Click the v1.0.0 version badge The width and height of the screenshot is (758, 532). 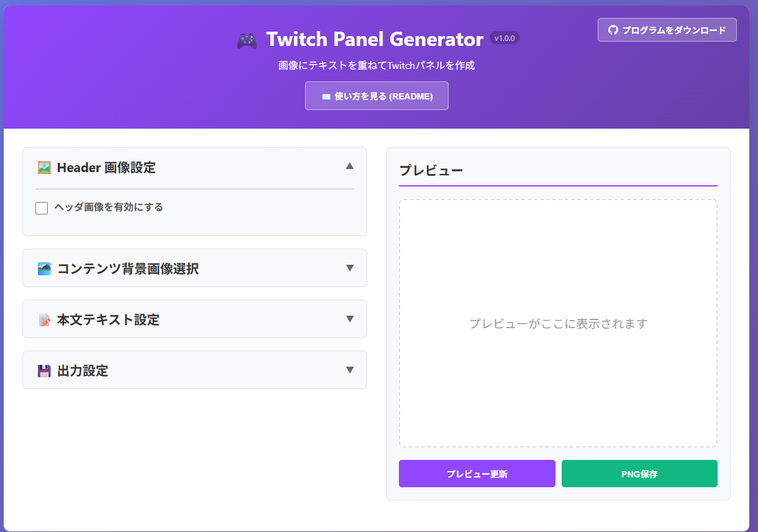[x=505, y=38]
